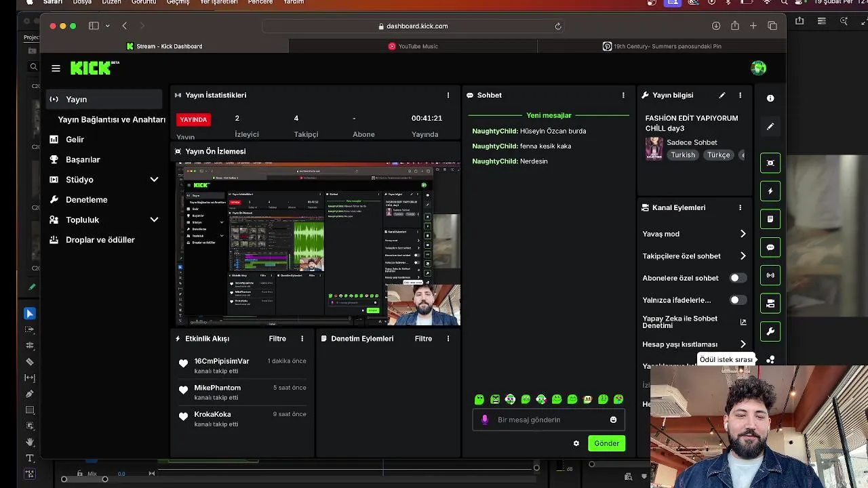Expand the Stüdyo sidebar section
Screen dimensions: 868x488
coord(154,180)
